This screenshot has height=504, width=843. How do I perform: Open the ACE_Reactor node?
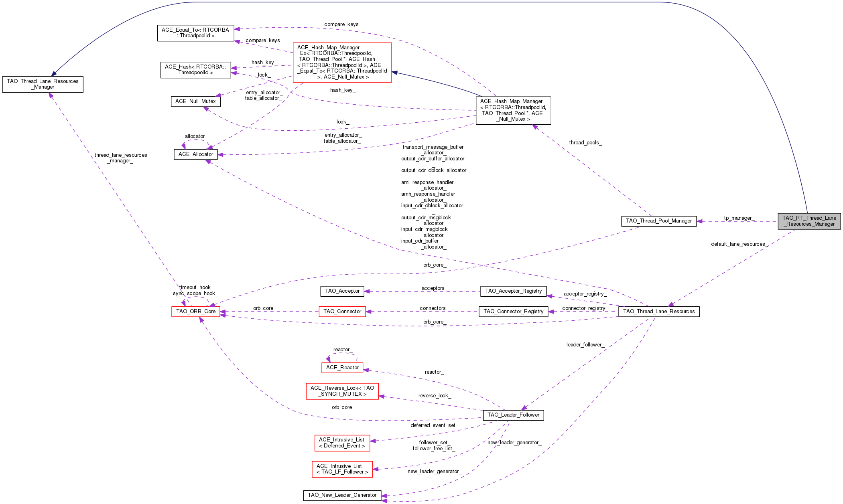pyautogui.click(x=342, y=368)
